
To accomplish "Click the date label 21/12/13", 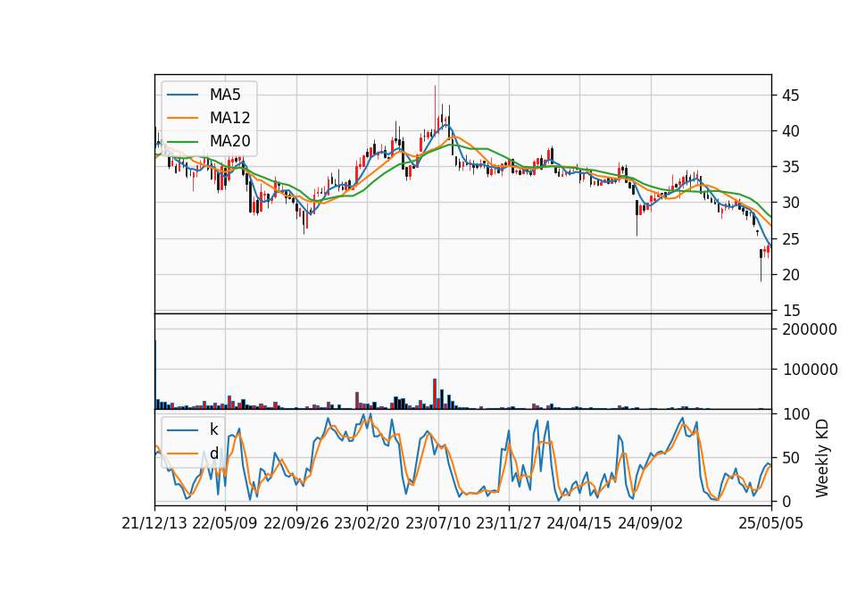I will click(x=154, y=523).
